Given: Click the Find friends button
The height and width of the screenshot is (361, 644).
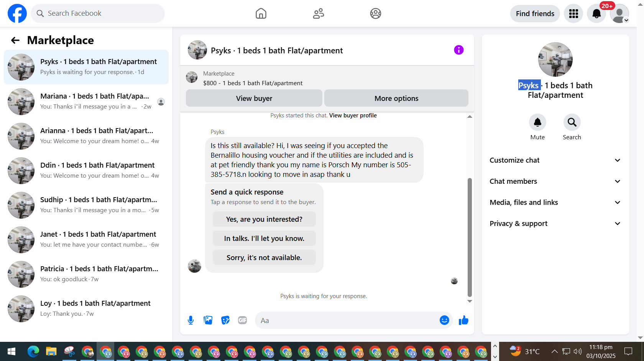Looking at the screenshot, I should 535,13.
